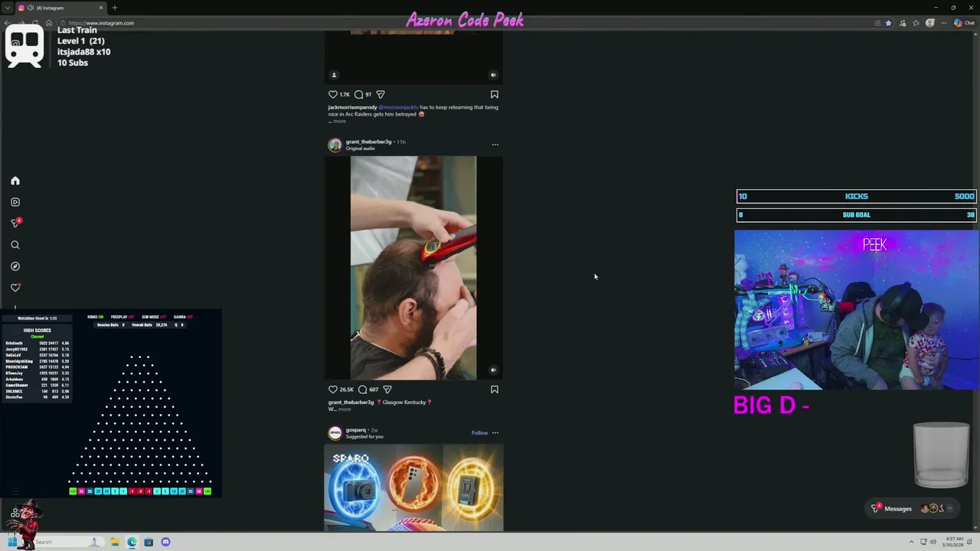Follow the gosparq account
The width and height of the screenshot is (980, 551).
point(479,432)
